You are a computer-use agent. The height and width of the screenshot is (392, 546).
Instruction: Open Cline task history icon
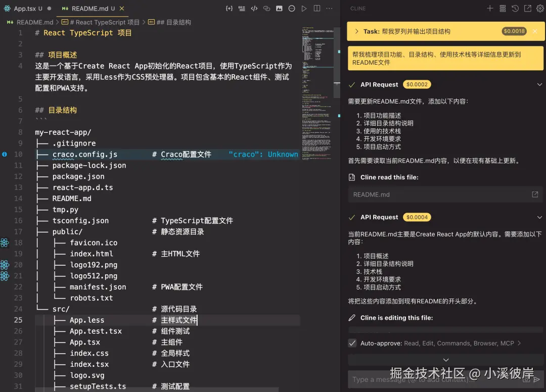pyautogui.click(x=515, y=8)
